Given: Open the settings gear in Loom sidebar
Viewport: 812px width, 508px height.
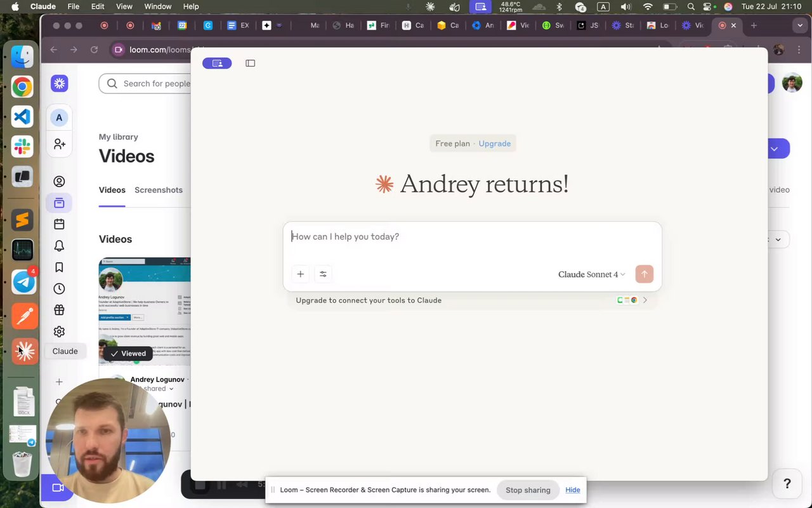Looking at the screenshot, I should (x=59, y=331).
